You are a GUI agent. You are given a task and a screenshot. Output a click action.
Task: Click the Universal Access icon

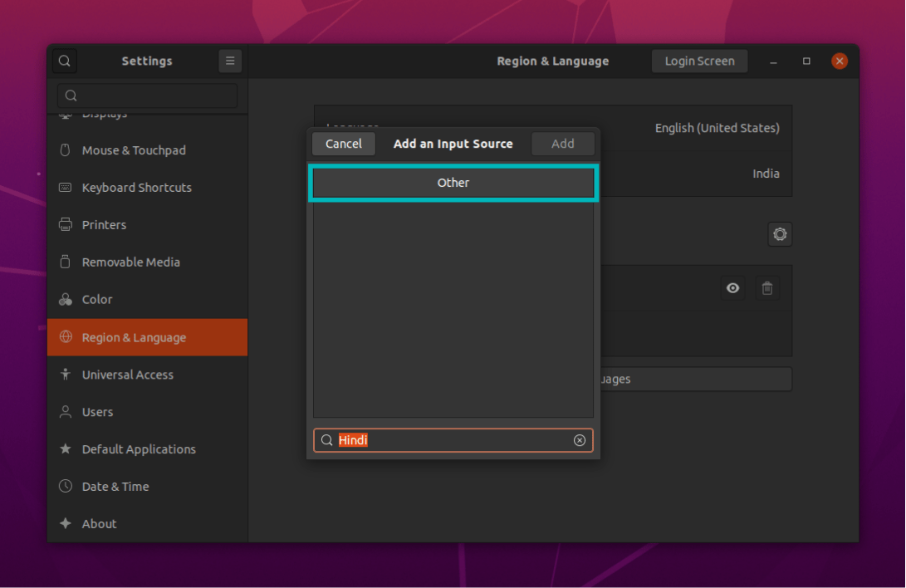(66, 375)
